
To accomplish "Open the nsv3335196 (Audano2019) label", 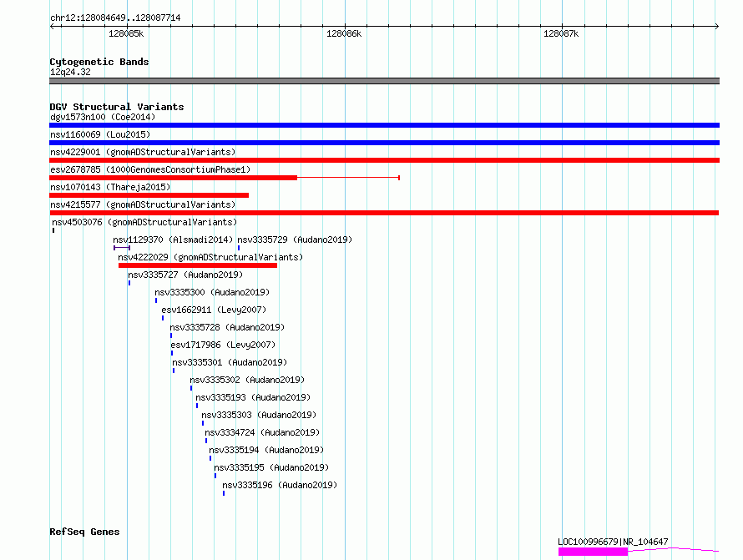I will [x=280, y=485].
